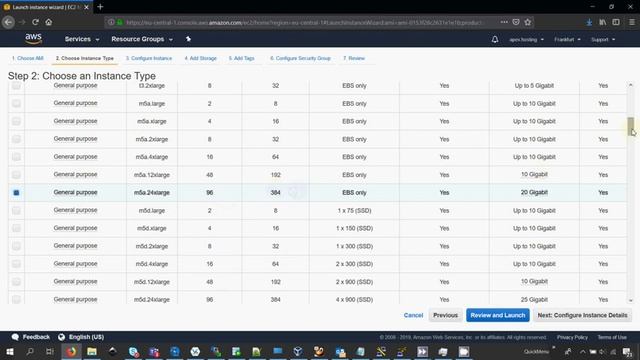Go to step 5 Add Tags tab
640x360 pixels.
tap(242, 58)
